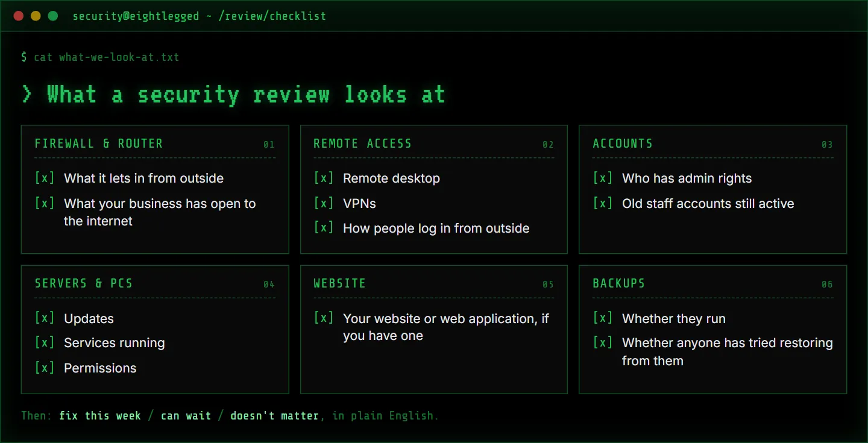Toggle the VPNs checkbox
The image size is (868, 443).
[324, 203]
